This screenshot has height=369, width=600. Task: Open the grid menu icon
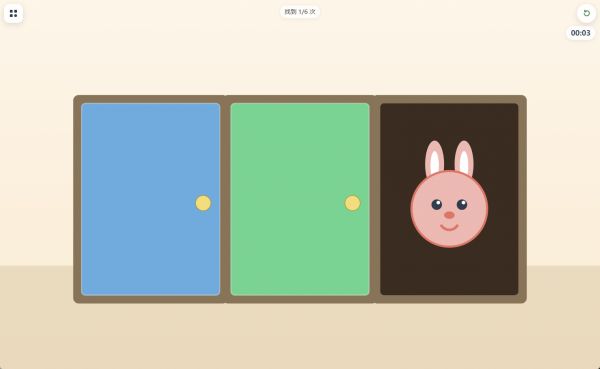coord(13,13)
